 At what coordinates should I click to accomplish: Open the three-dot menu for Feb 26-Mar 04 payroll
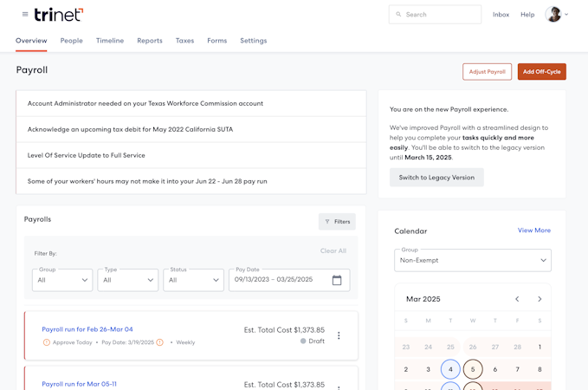click(x=339, y=335)
